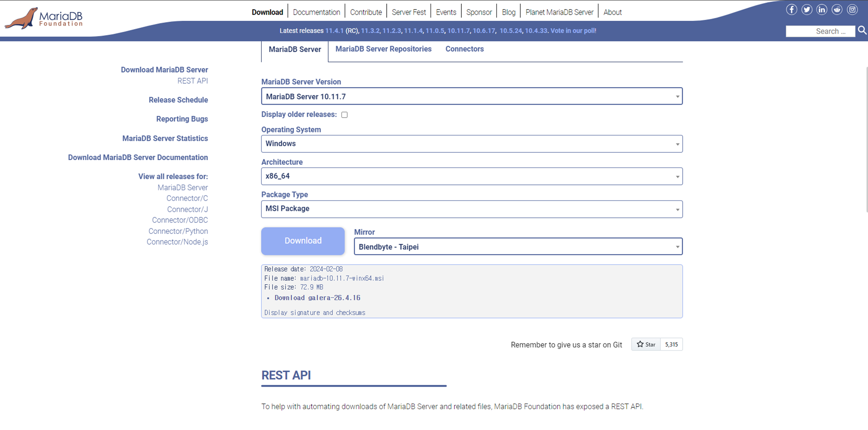
Task: Click the Download galera-26.4.16 link
Action: coord(317,298)
